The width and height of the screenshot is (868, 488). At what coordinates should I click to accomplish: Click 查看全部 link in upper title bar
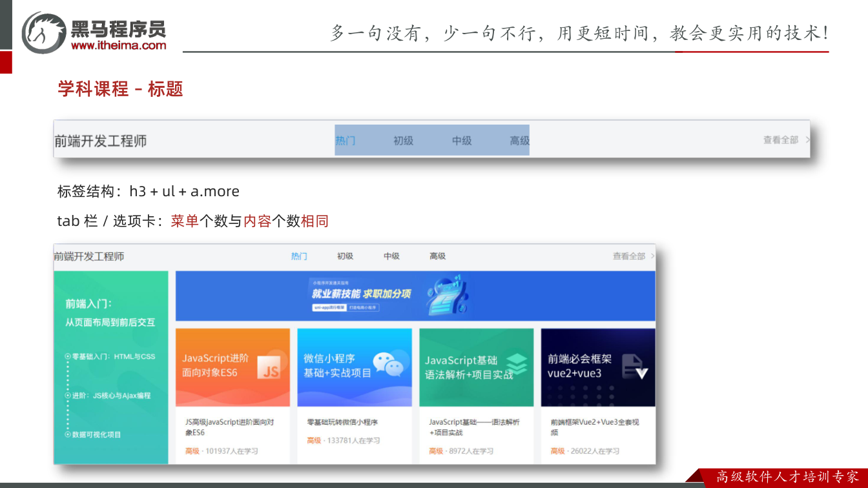(x=781, y=139)
